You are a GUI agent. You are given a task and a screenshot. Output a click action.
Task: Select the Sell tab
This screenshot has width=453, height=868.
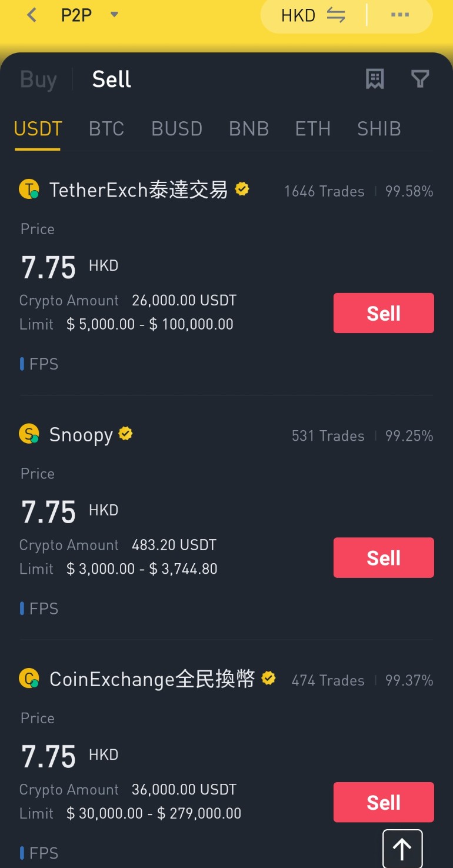[111, 79]
